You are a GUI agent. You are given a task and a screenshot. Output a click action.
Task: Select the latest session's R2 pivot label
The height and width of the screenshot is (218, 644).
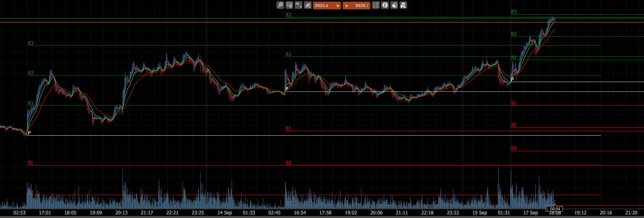pos(514,34)
